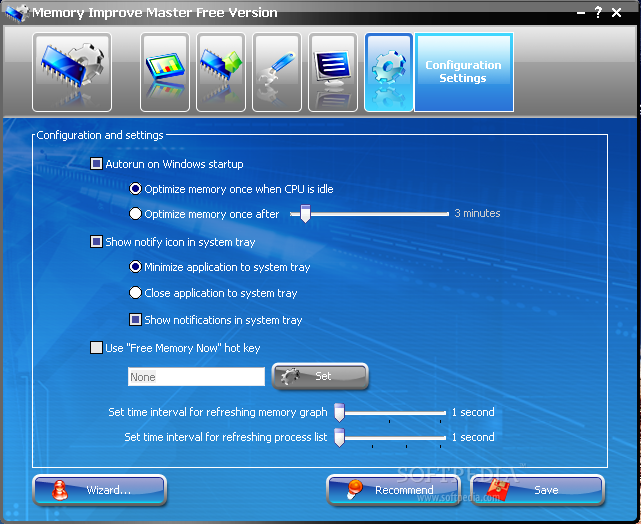The height and width of the screenshot is (524, 641).
Task: Toggle Show notify icon in system tray
Action: click(x=96, y=242)
